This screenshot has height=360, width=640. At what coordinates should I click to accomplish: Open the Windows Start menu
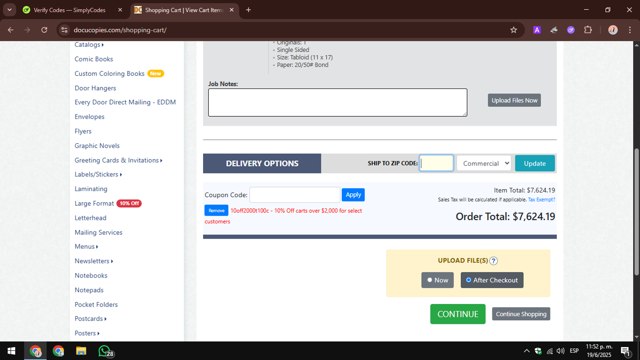tap(11, 351)
